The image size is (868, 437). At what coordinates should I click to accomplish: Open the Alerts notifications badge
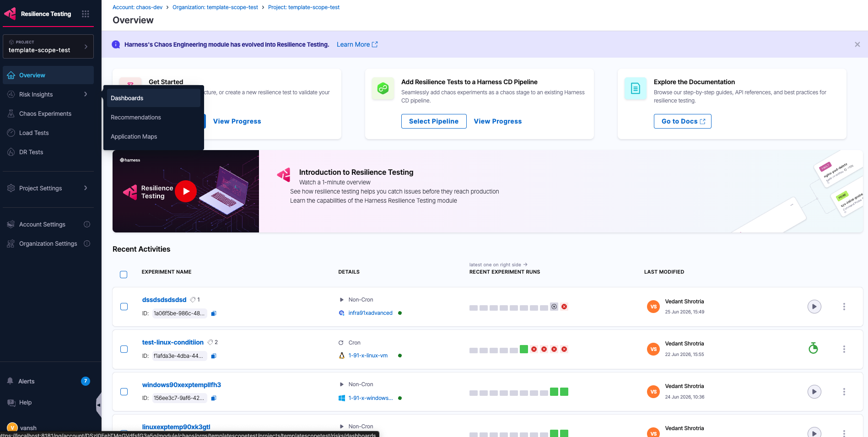coord(86,381)
